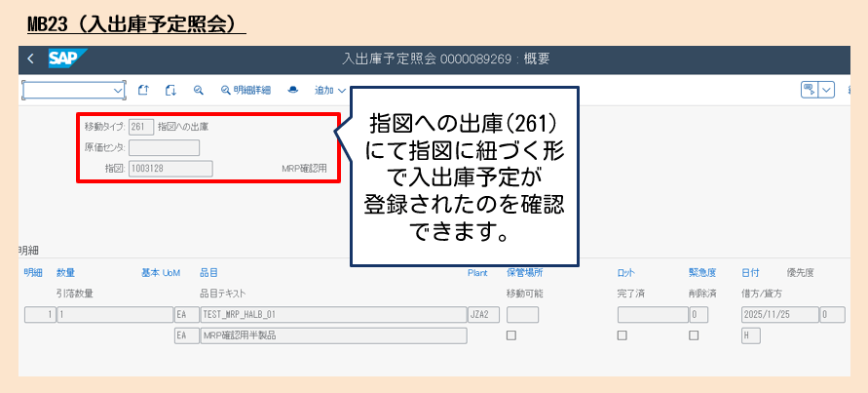Click the 優先度 field showing 0
This screenshot has height=393, width=868.
[x=833, y=315]
